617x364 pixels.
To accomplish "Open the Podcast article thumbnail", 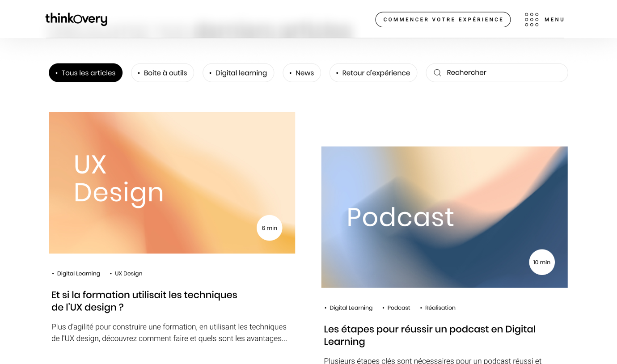I will (444, 217).
